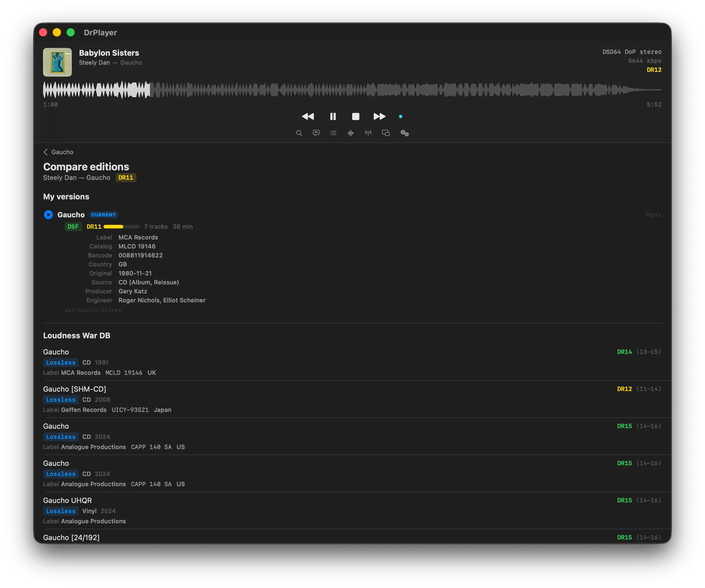Click the barcode 008811914622
The image size is (705, 588).
140,256
